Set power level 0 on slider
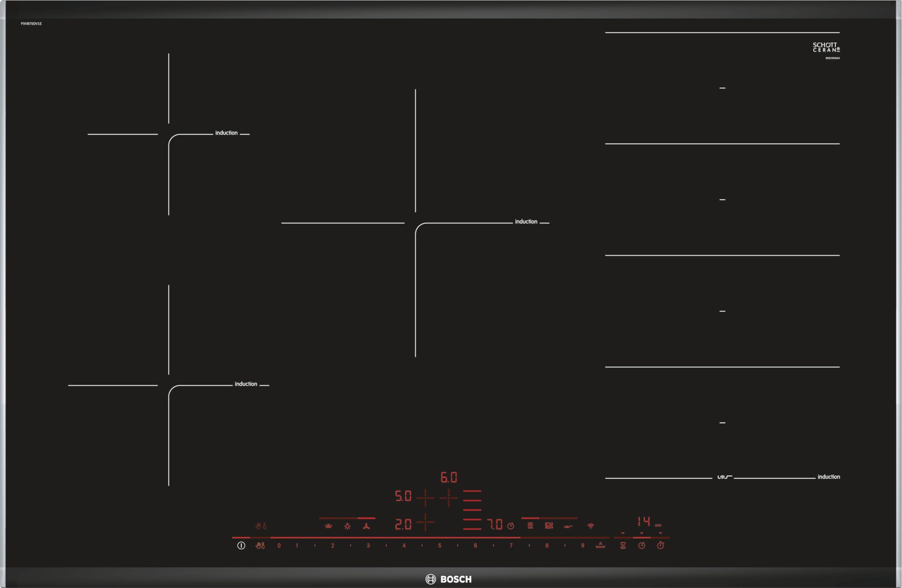The width and height of the screenshot is (902, 588). (x=279, y=546)
